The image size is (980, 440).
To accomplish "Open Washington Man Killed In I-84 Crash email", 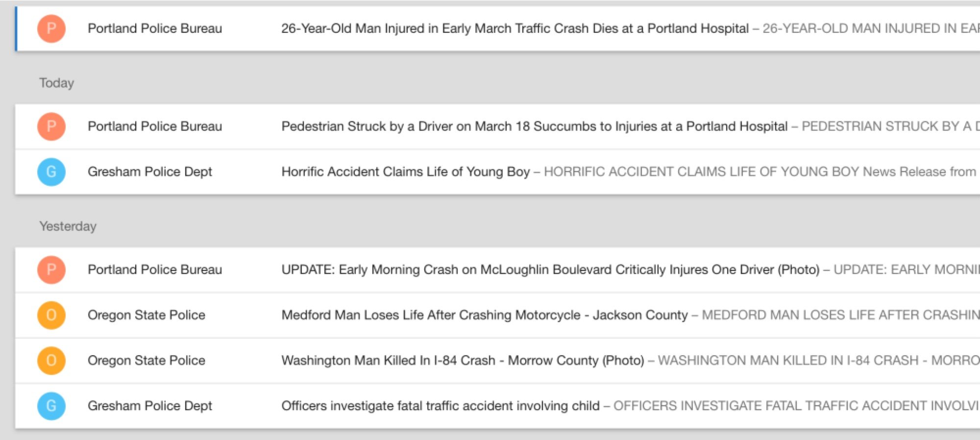I will [x=497, y=361].
